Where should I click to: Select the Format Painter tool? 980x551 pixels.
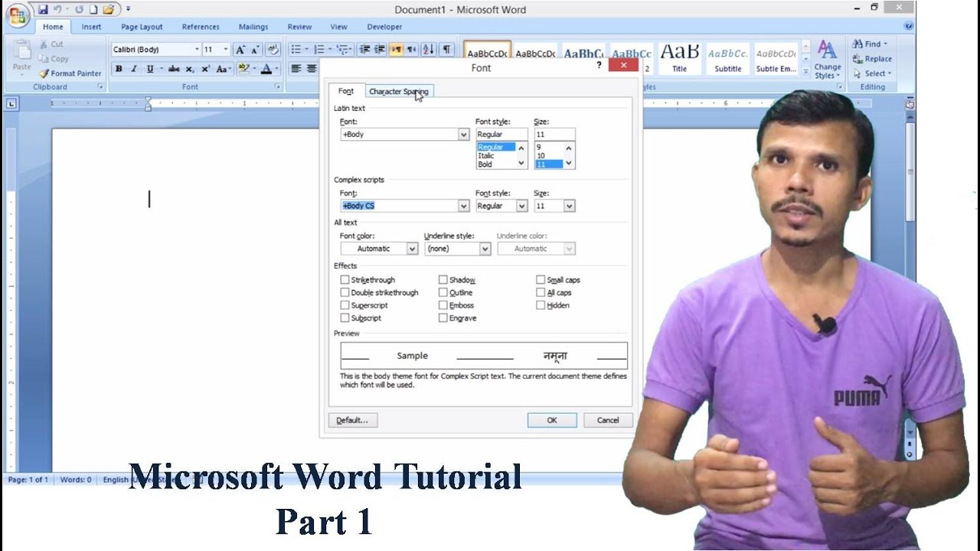[70, 73]
